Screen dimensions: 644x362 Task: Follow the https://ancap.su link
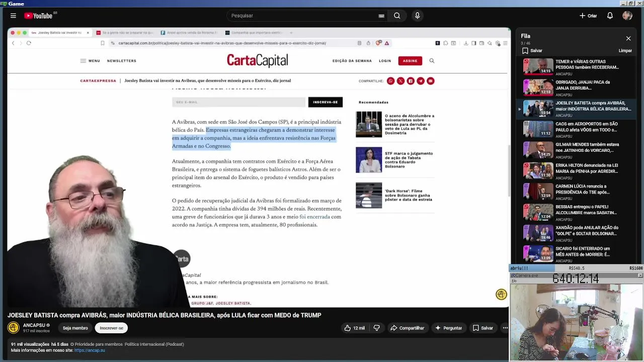coord(90,350)
